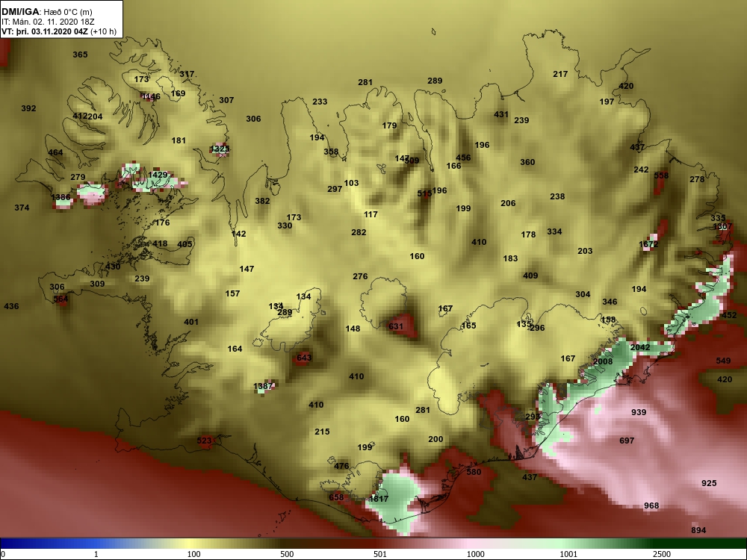
Task: Click the 'DMI/IGA: Hæð 0°C (m)' title line
Action: point(46,12)
